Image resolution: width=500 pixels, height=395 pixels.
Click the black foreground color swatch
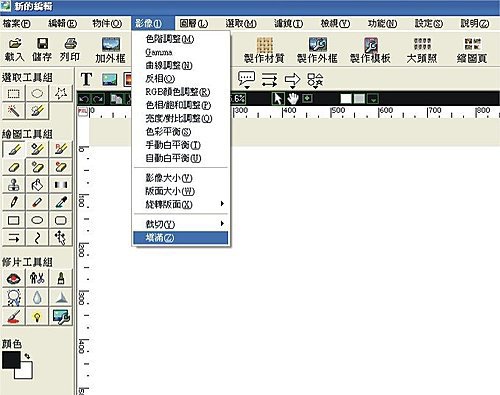(11, 360)
